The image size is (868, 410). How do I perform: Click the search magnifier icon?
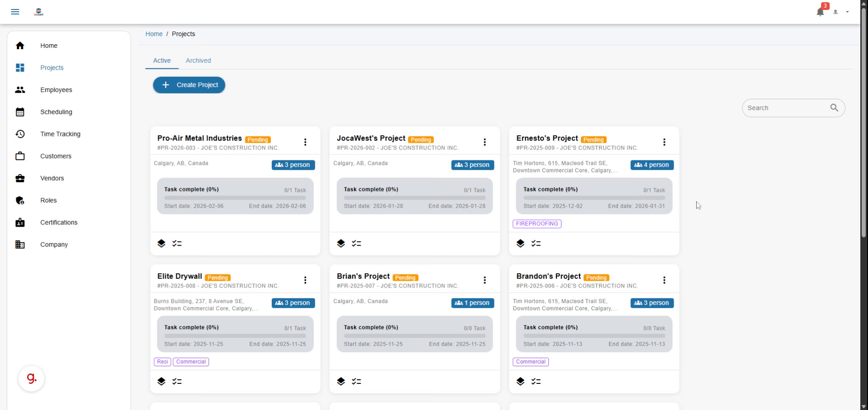(834, 108)
